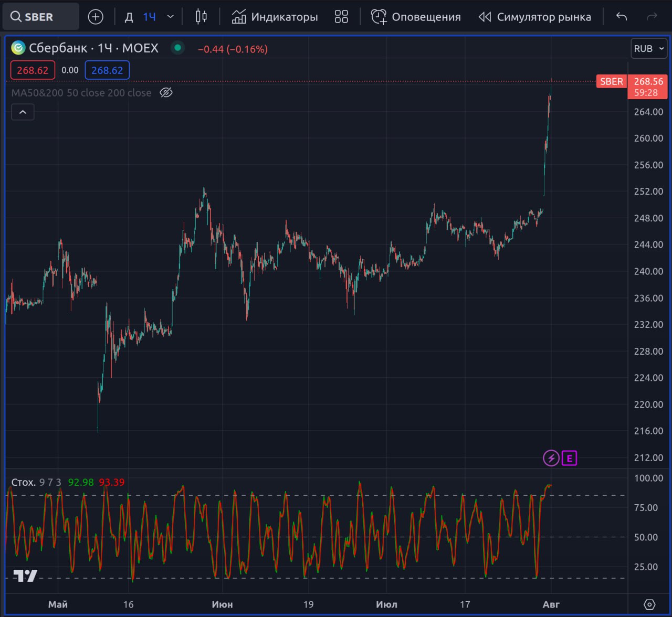Open the purple E earnings marker
Viewport: 672px width, 617px height.
(x=570, y=458)
